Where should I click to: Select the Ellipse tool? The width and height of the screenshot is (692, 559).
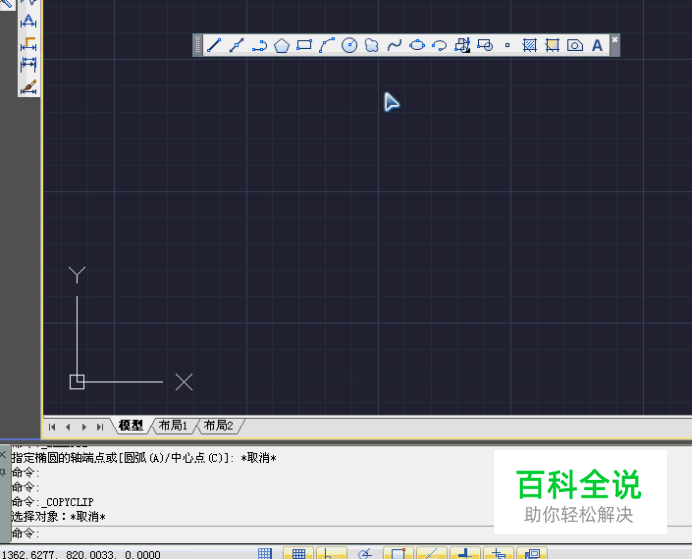pos(417,45)
